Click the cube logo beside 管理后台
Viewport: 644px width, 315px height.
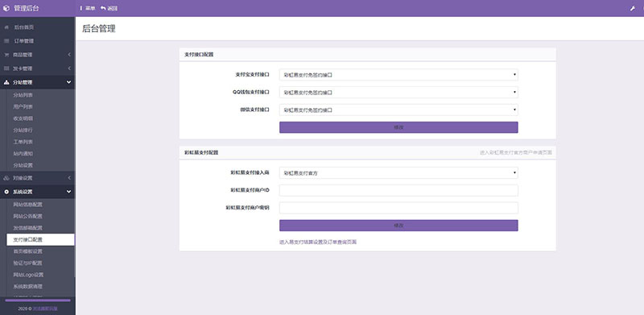click(x=6, y=8)
